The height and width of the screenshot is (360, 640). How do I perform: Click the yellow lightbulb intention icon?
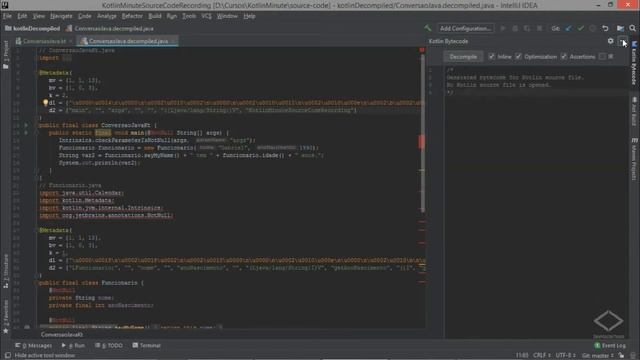pos(45,103)
